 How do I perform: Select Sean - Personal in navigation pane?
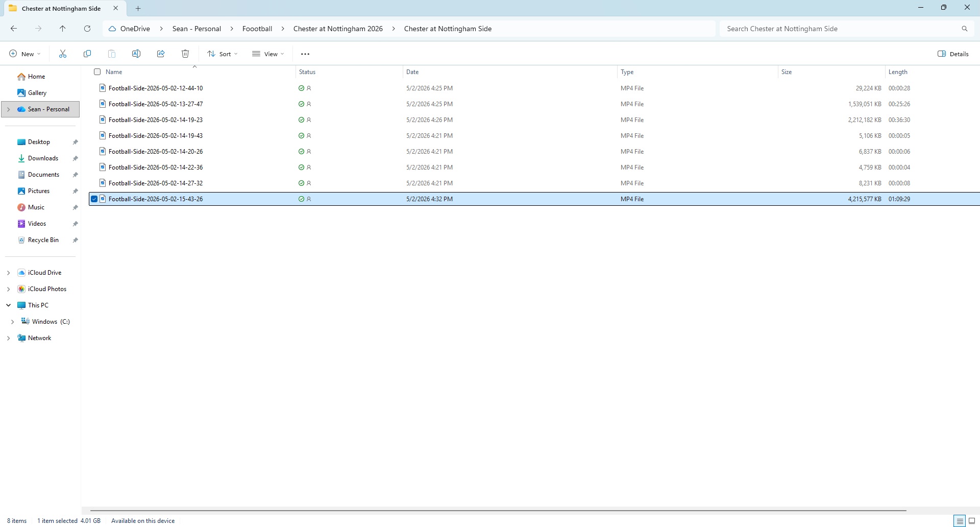(x=40, y=109)
